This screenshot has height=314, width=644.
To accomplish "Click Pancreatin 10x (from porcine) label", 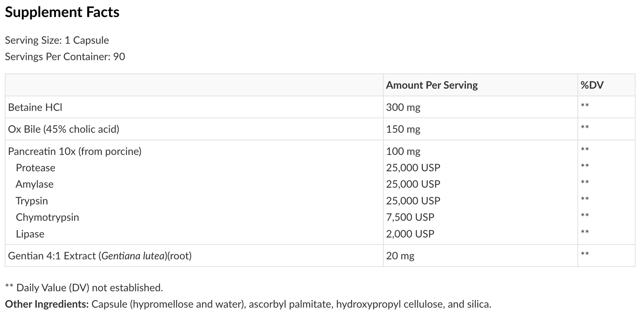I will coord(75,151).
